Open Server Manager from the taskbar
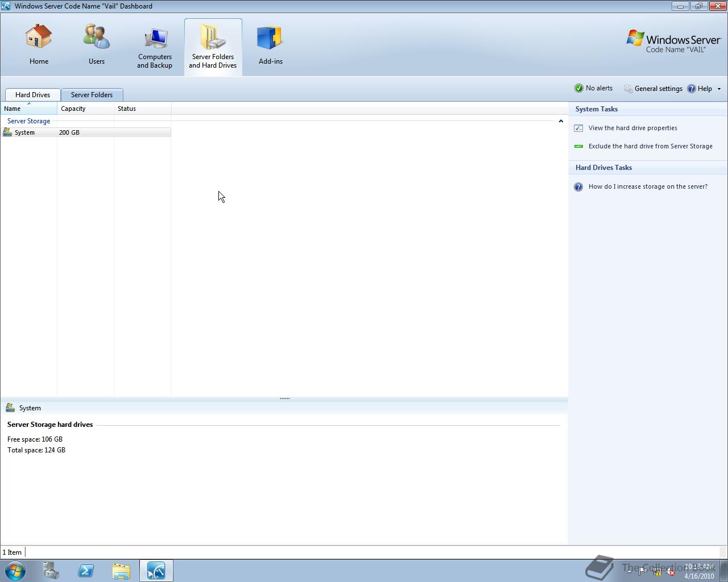Image resolution: width=728 pixels, height=582 pixels. point(51,571)
